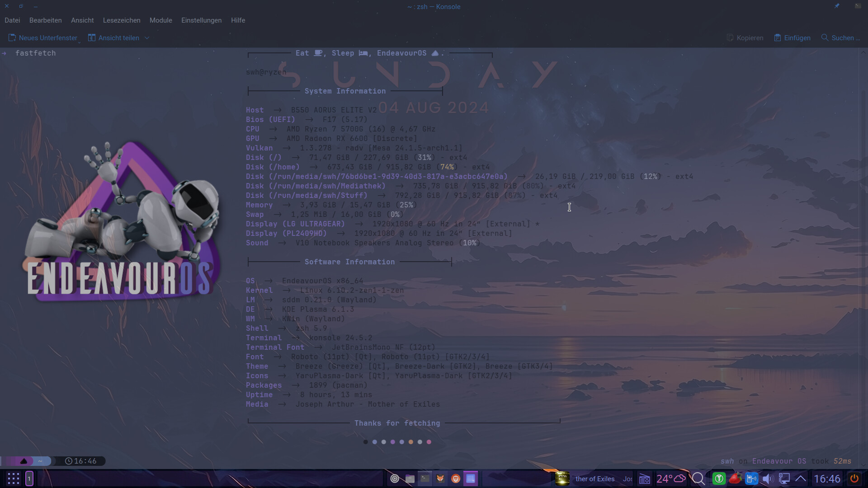Expand the Neues Unterfenster small dropdown arrow

pyautogui.click(x=79, y=42)
